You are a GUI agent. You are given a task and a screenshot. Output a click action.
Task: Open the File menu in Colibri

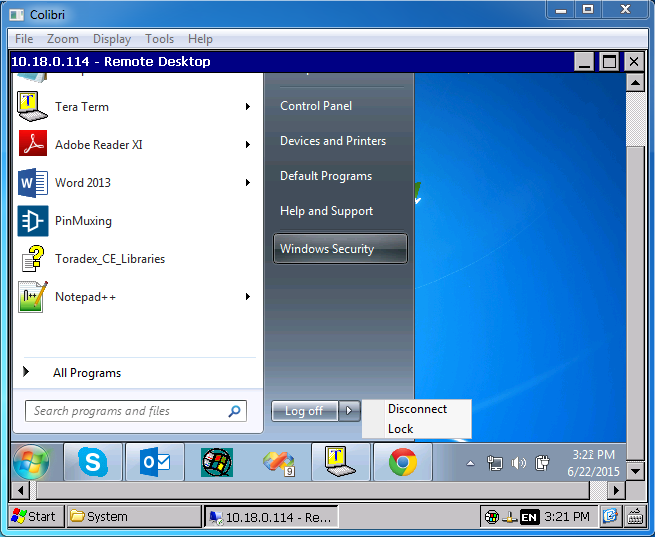point(24,39)
